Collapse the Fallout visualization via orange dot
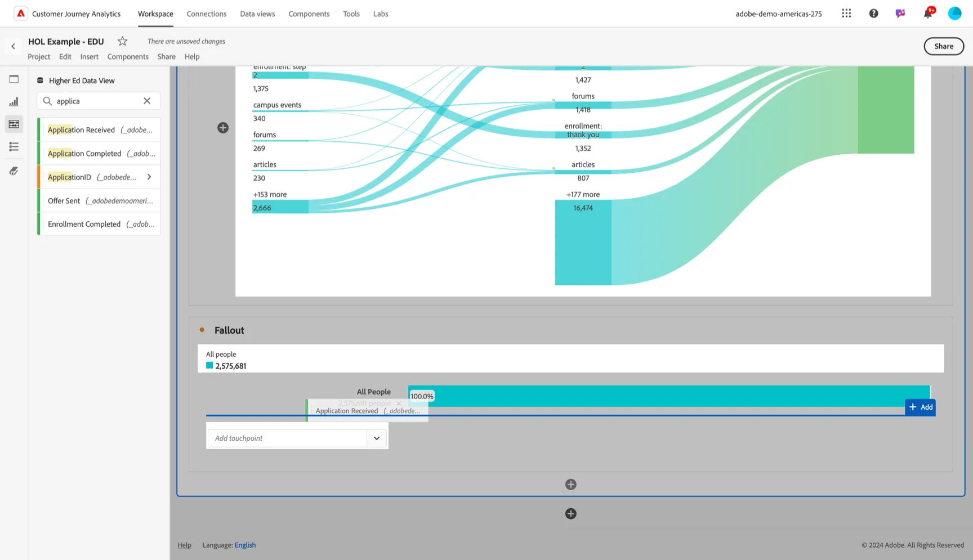Viewport: 973px width, 560px height. coord(202,330)
